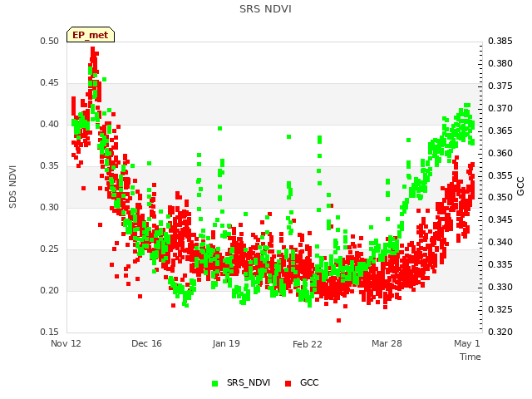
Task: Click the EP_met annotation label
Action: [91, 35]
